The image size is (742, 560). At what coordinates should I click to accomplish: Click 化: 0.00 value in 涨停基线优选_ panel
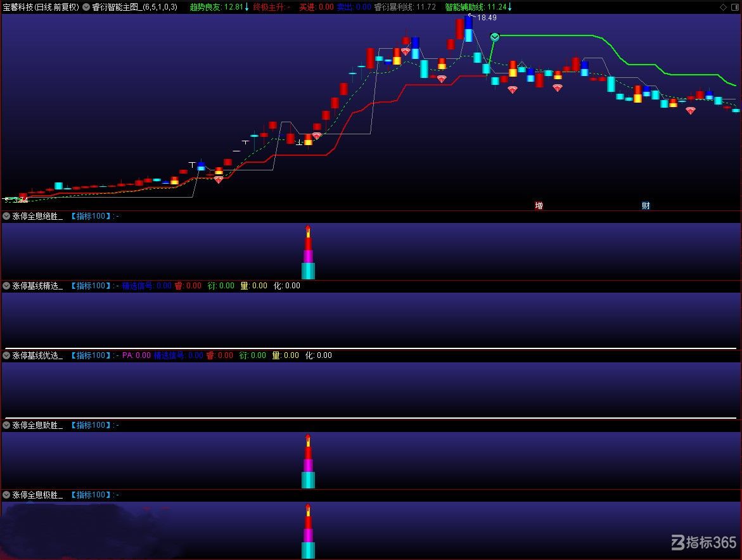pyautogui.click(x=319, y=355)
